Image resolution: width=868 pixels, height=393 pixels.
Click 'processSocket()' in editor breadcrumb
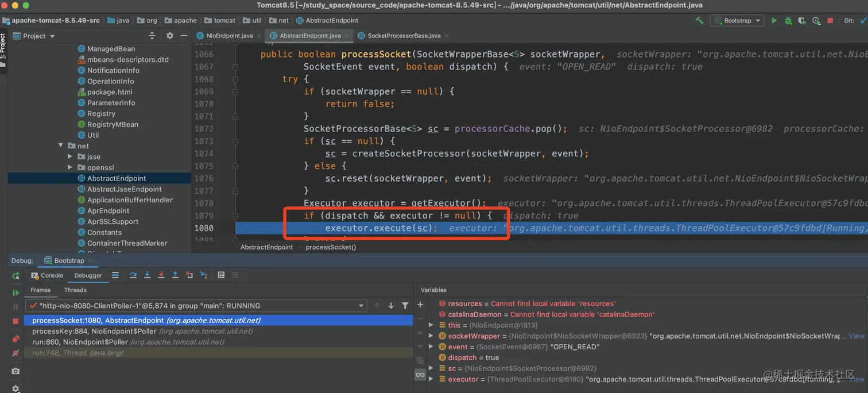[331, 248]
